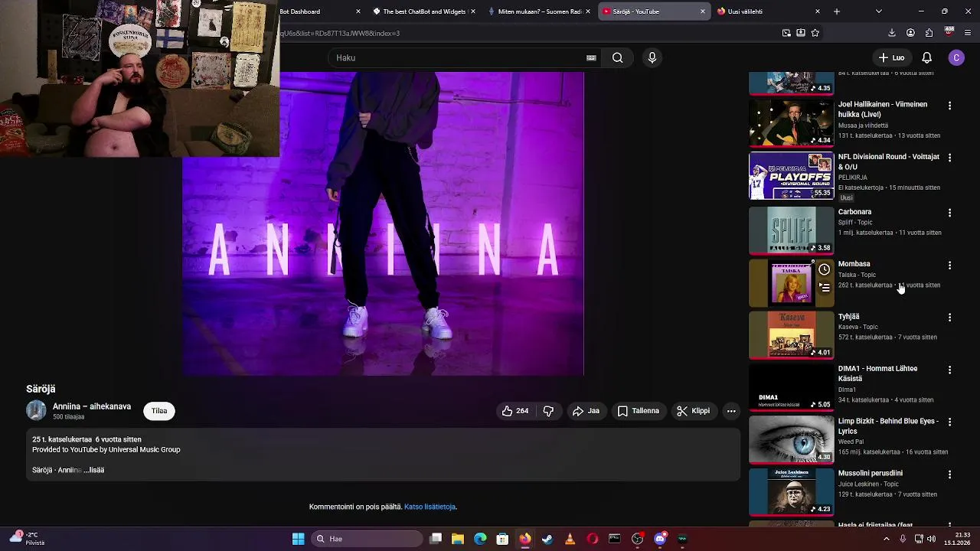The height and width of the screenshot is (551, 980).
Task: Open Tyhjää video title
Action: coord(848,316)
